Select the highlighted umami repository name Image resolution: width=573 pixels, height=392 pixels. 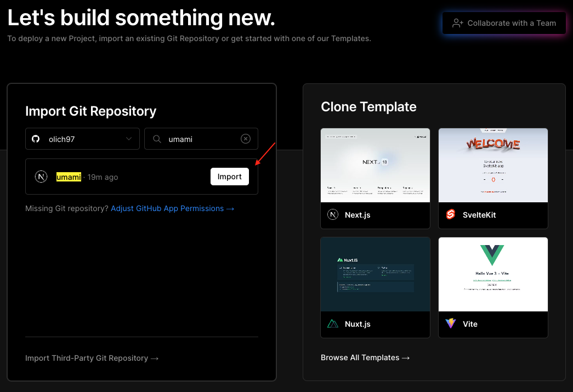69,177
